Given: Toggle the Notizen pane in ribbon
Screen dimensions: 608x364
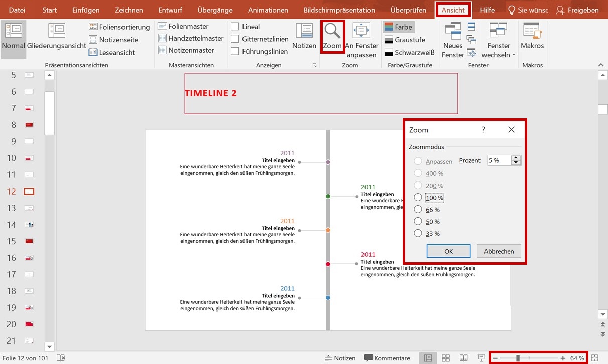Looking at the screenshot, I should (x=304, y=37).
